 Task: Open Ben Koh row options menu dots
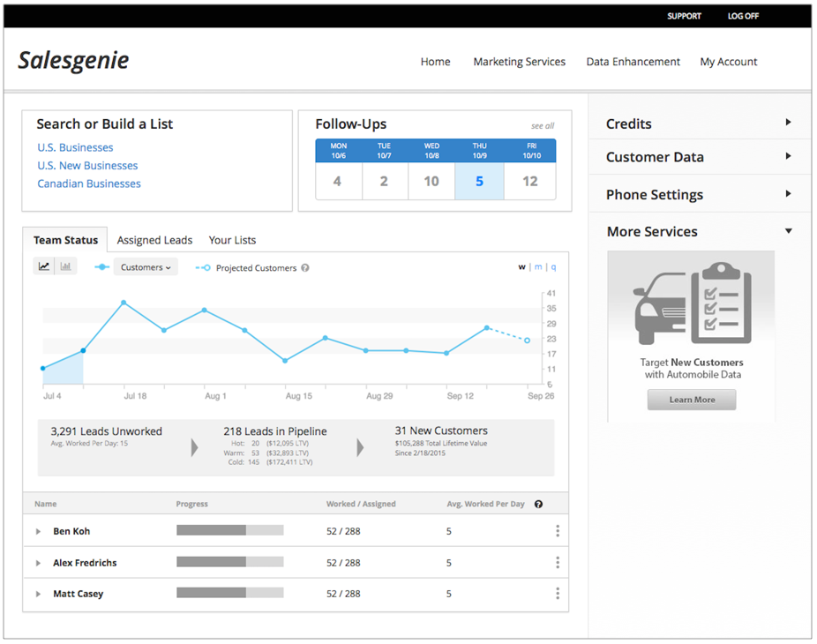(x=558, y=531)
